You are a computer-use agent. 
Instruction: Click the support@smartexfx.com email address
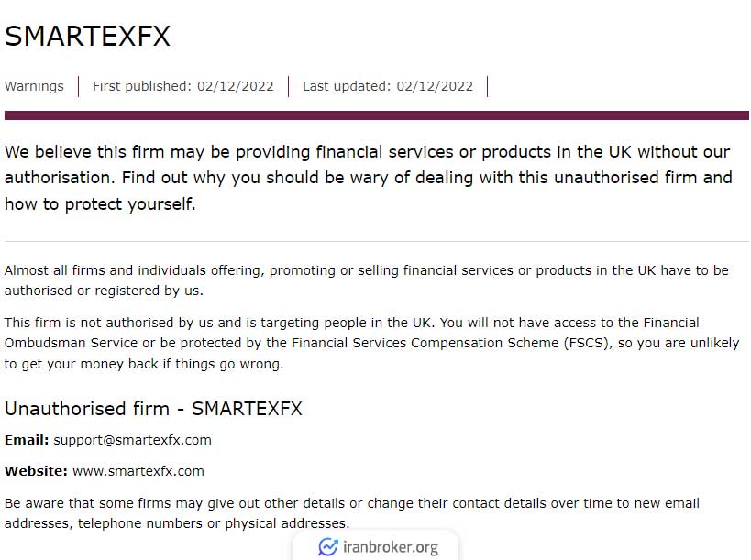132,440
